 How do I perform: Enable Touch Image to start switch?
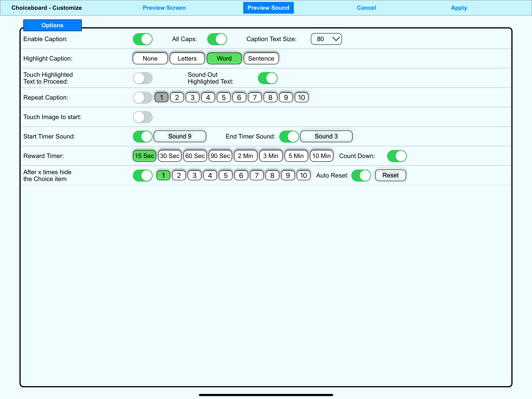pos(143,117)
